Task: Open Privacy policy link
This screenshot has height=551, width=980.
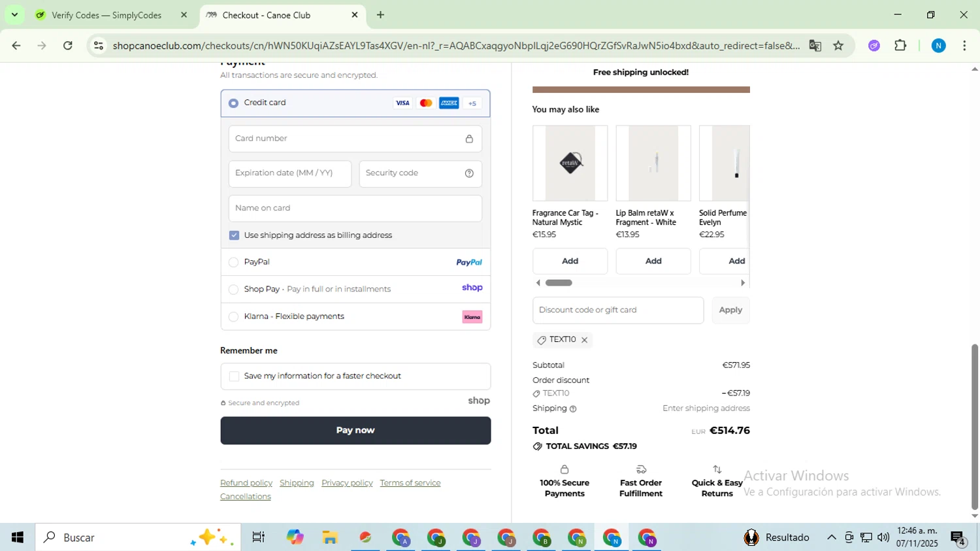Action: [x=347, y=483]
